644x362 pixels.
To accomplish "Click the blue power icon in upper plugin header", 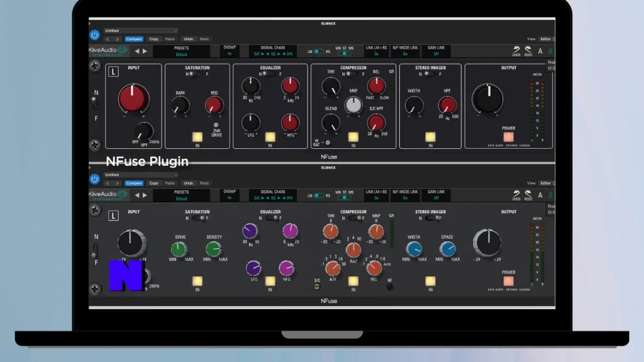I will [94, 35].
